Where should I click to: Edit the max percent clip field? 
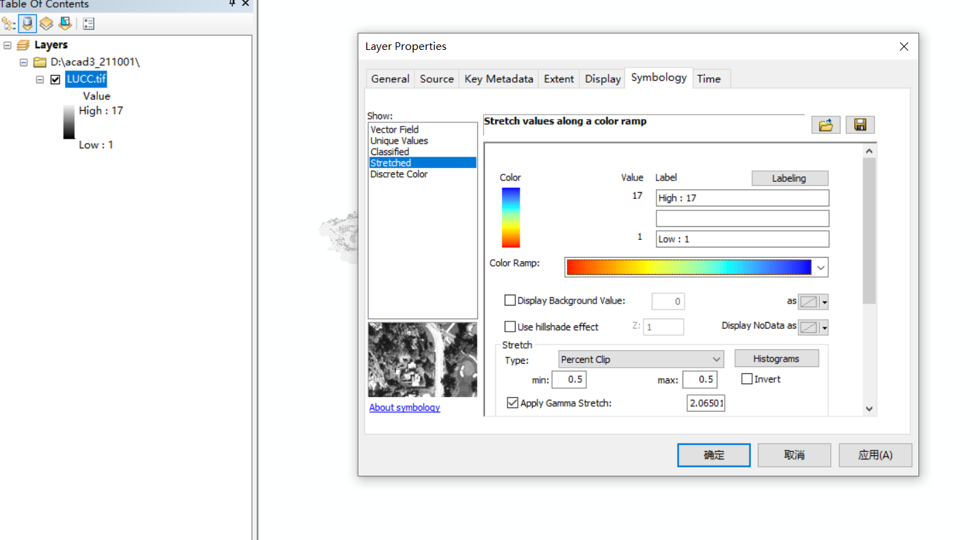(x=700, y=379)
